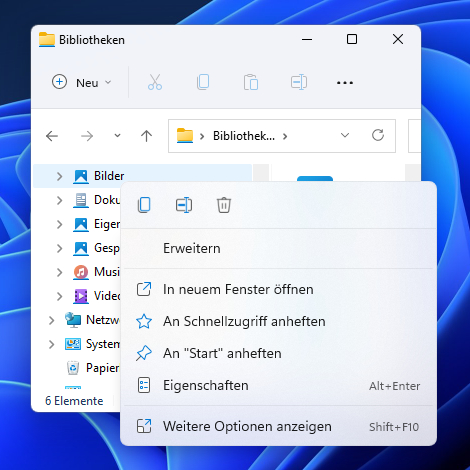Viewport: 470px width, 470px height.
Task: Rename via context menu rename icon
Action: (x=184, y=205)
